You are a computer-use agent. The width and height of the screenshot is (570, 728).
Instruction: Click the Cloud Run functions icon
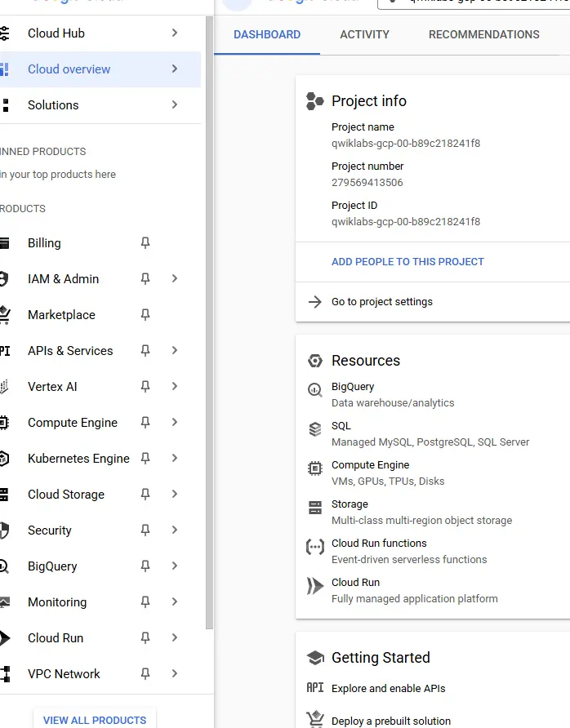point(315,547)
